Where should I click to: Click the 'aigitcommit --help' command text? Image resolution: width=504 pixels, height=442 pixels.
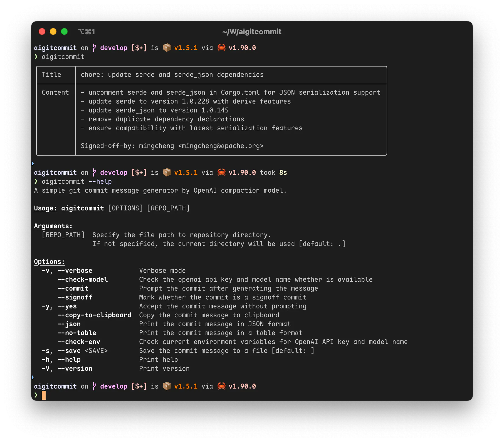pos(77,181)
